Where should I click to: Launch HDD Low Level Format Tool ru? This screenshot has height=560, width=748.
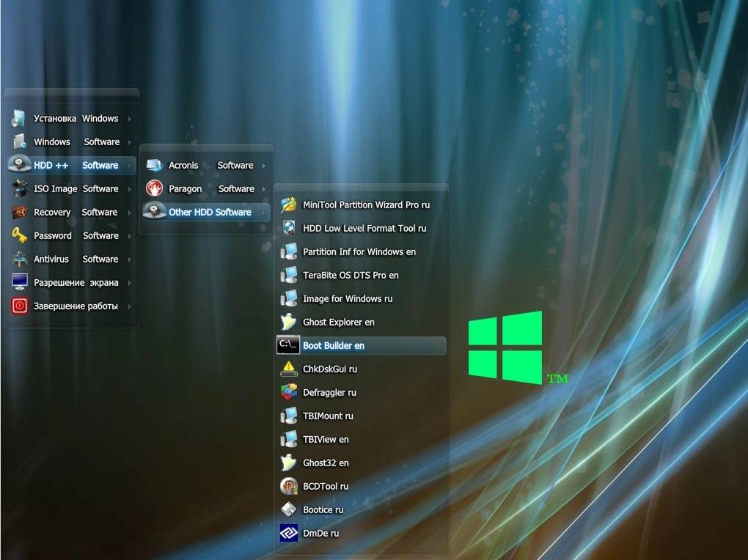(x=362, y=228)
